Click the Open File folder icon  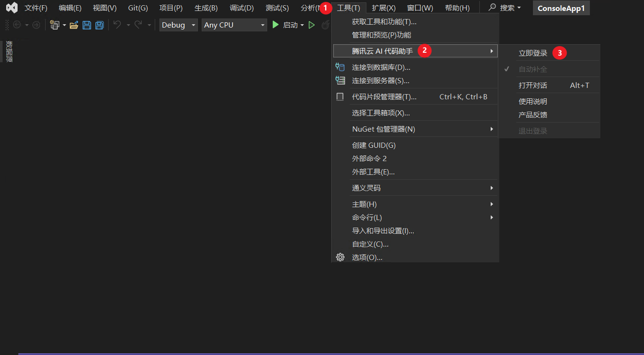point(74,25)
